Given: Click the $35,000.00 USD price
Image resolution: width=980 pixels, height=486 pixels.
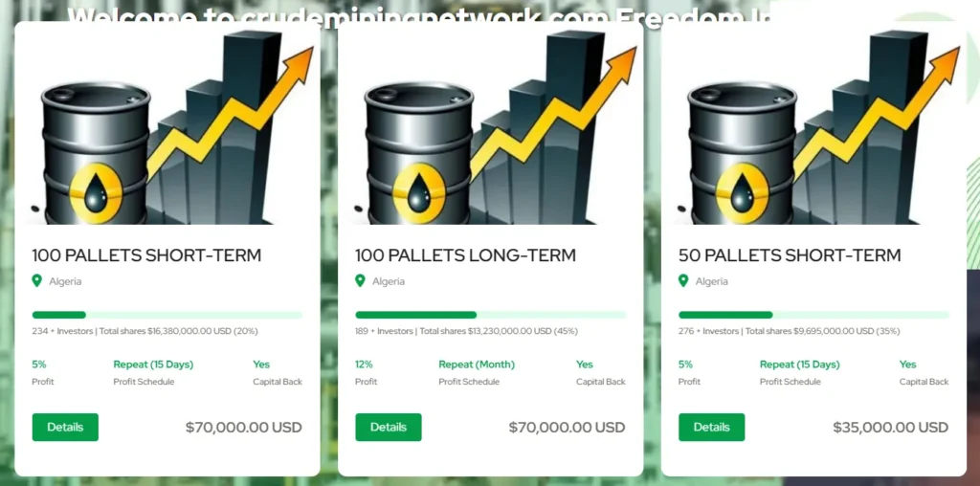Looking at the screenshot, I should pos(890,428).
